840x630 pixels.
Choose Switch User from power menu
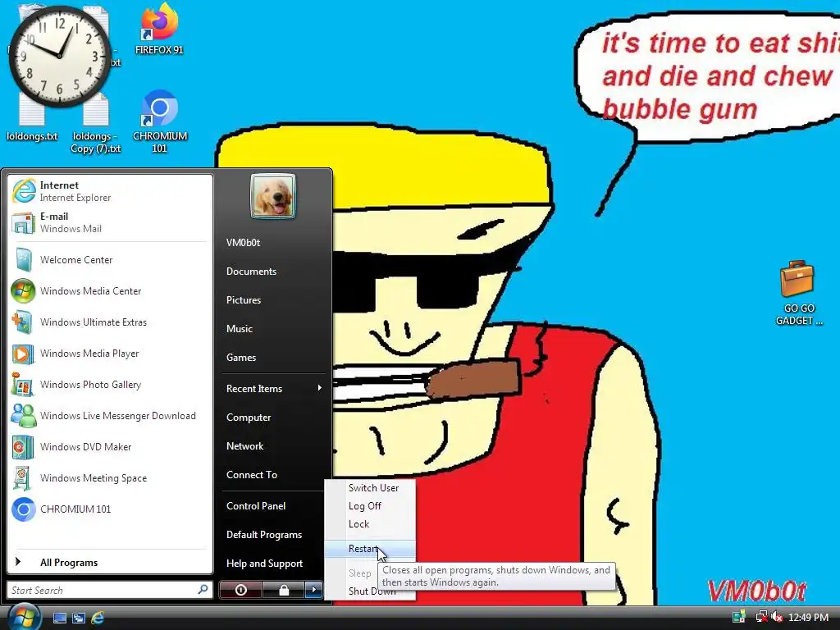tap(370, 488)
